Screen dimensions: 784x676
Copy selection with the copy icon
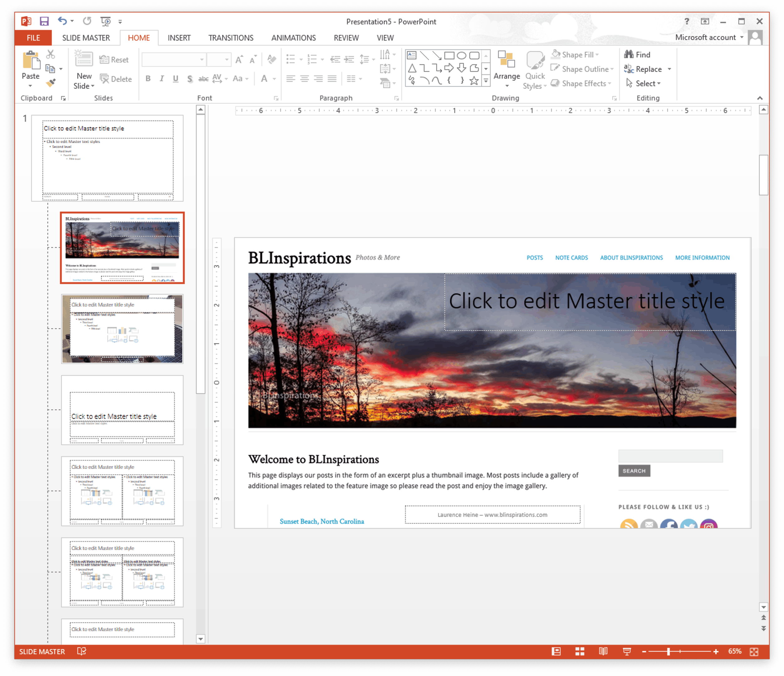coord(50,68)
